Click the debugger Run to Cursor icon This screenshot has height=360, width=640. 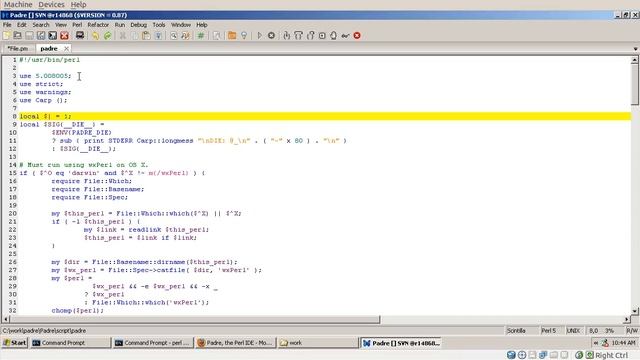(322, 36)
